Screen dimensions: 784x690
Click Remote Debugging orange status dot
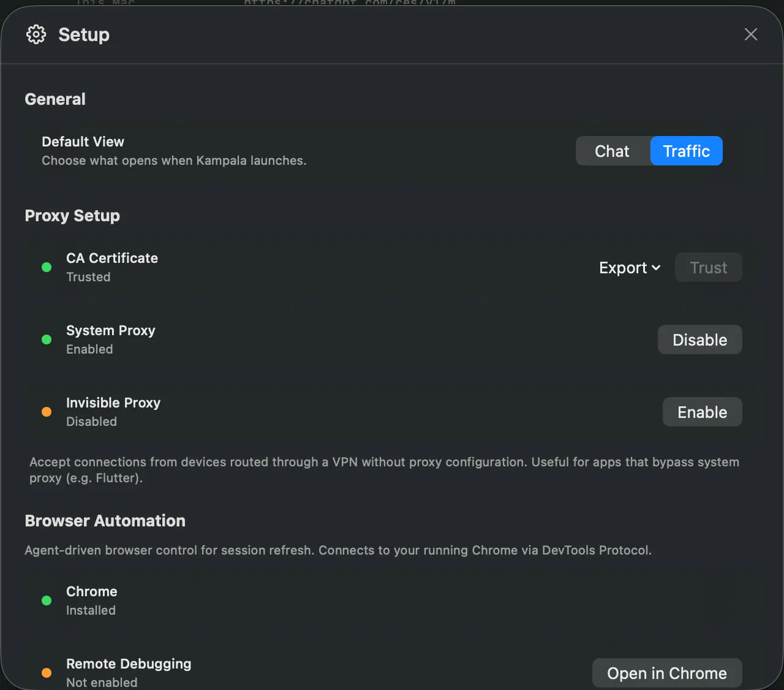(x=47, y=673)
